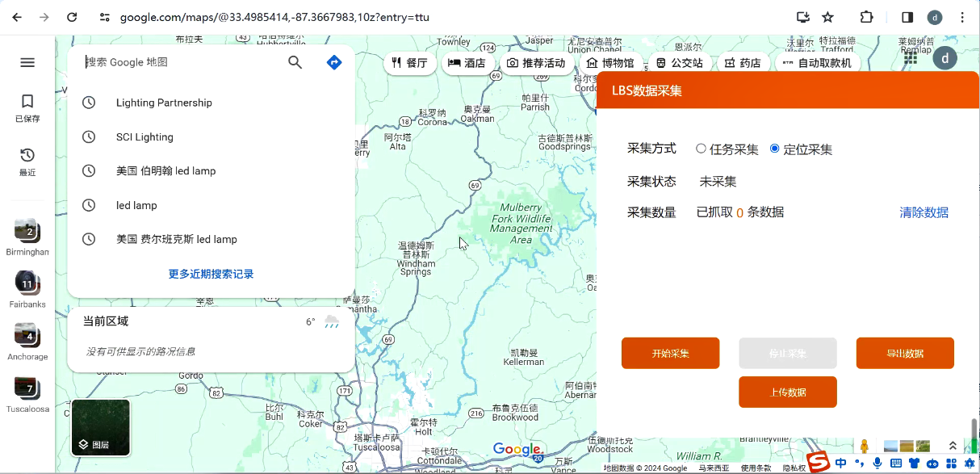Screen dimensions: 980x474
Task: Click 清除数据 link
Action: pos(924,212)
